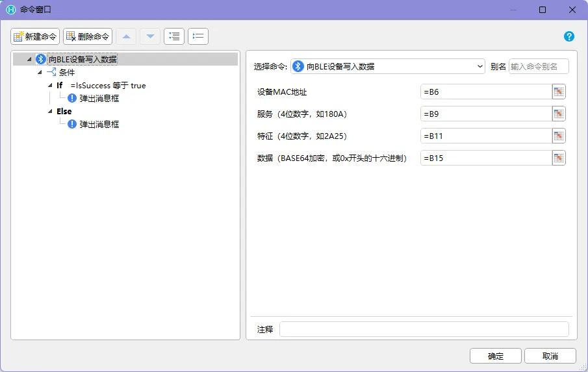
Task: Click the 别名 input field
Action: [539, 66]
